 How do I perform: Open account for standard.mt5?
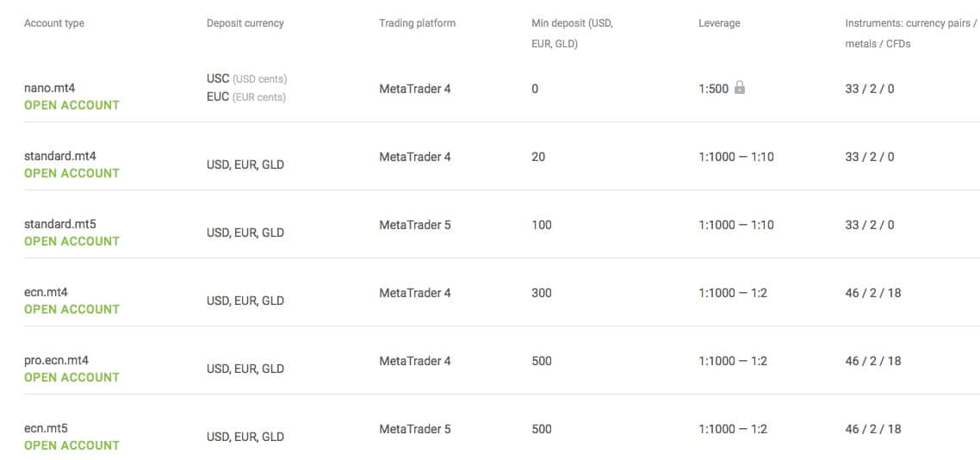(71, 241)
